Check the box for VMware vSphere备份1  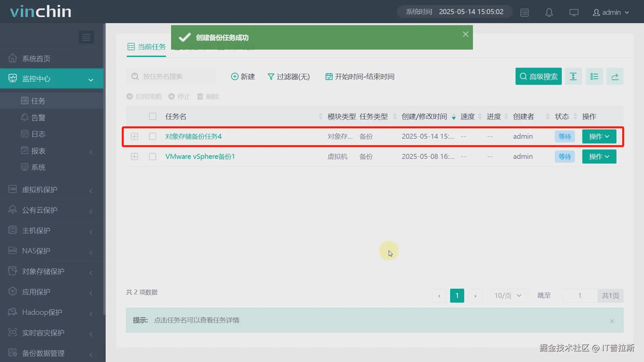pos(153,157)
